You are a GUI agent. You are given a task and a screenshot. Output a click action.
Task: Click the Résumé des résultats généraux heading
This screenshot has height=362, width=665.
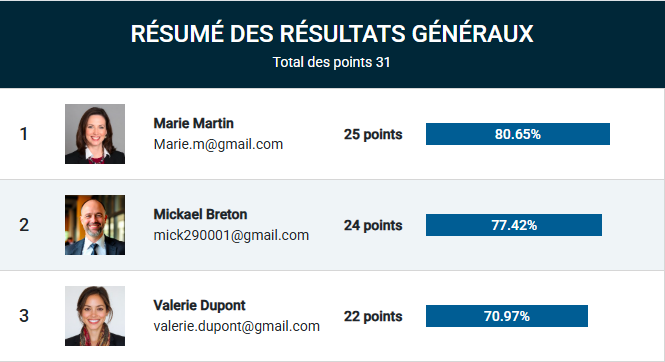coord(332,34)
